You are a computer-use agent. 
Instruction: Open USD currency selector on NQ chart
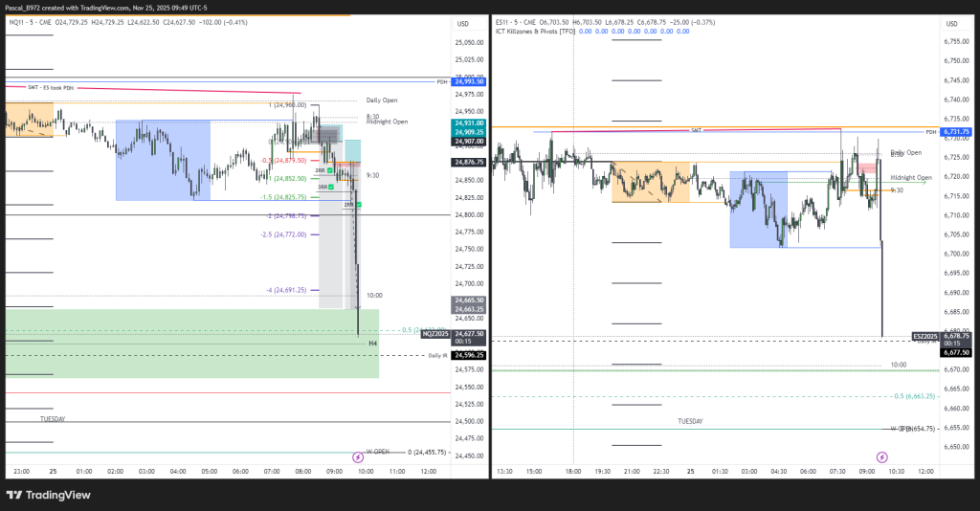click(463, 24)
